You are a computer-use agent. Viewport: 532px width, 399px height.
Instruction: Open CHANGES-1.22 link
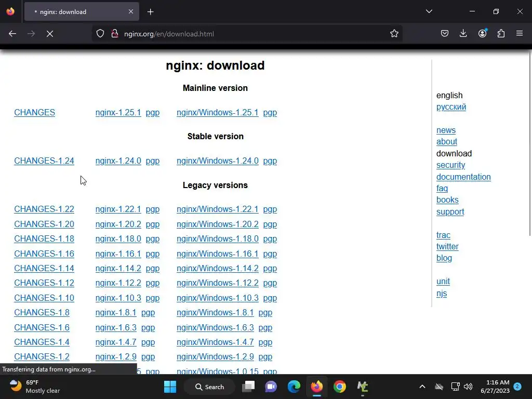coord(44,209)
